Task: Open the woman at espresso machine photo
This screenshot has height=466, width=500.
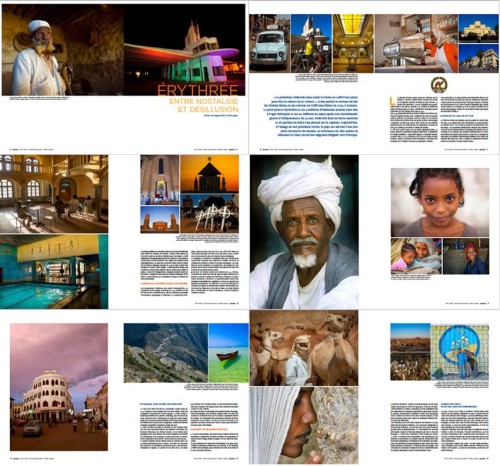Action: [416, 43]
